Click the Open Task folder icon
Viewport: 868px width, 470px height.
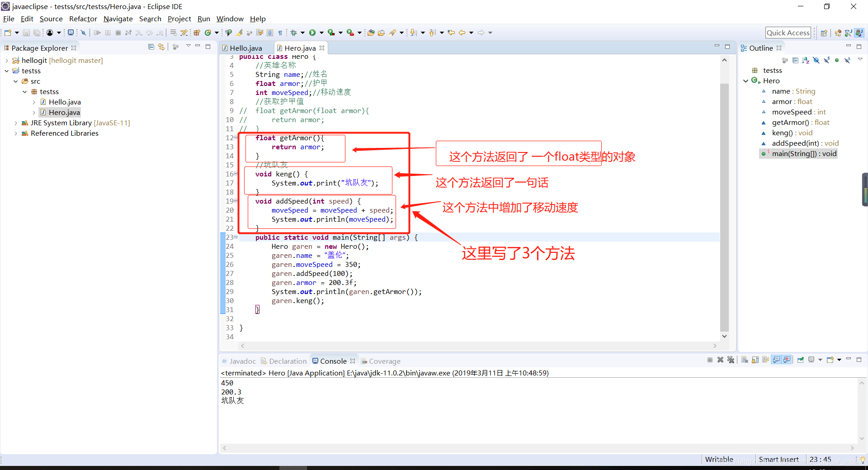(381, 33)
